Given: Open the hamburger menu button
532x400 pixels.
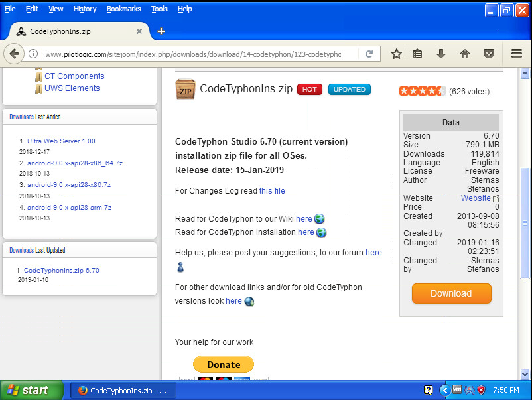Looking at the screenshot, I should pyautogui.click(x=516, y=54).
